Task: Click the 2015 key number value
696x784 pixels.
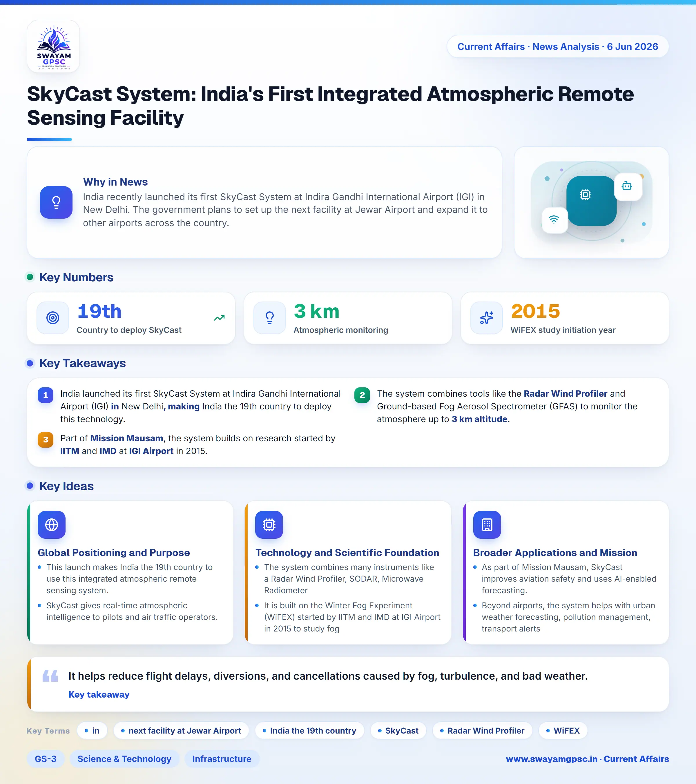Action: tap(535, 311)
